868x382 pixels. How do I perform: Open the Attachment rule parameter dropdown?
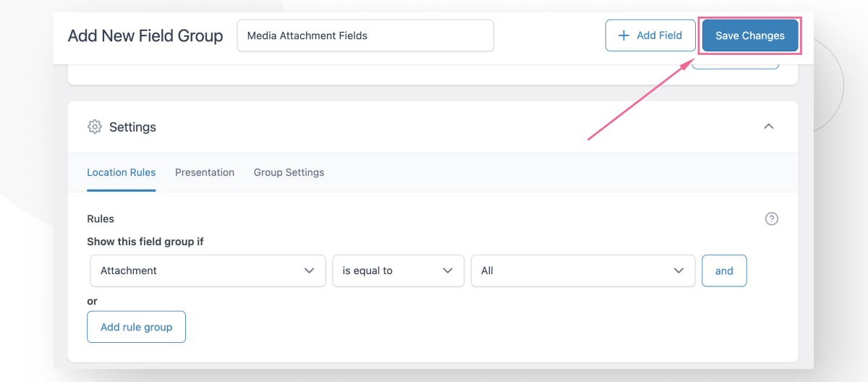tap(208, 271)
